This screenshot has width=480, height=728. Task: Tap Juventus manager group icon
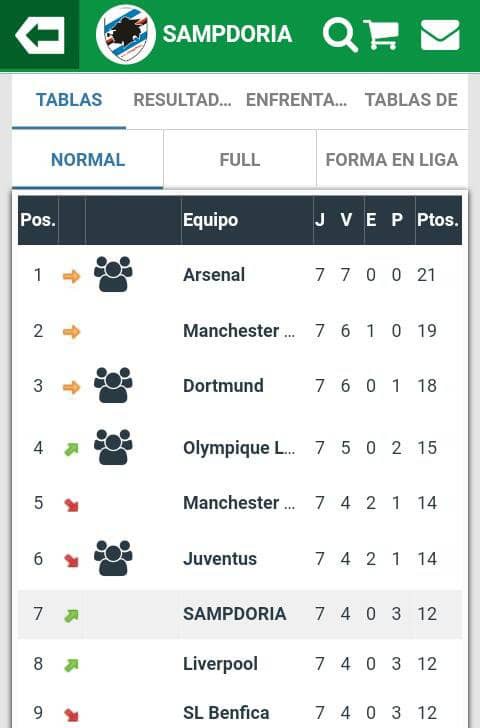coord(113,558)
